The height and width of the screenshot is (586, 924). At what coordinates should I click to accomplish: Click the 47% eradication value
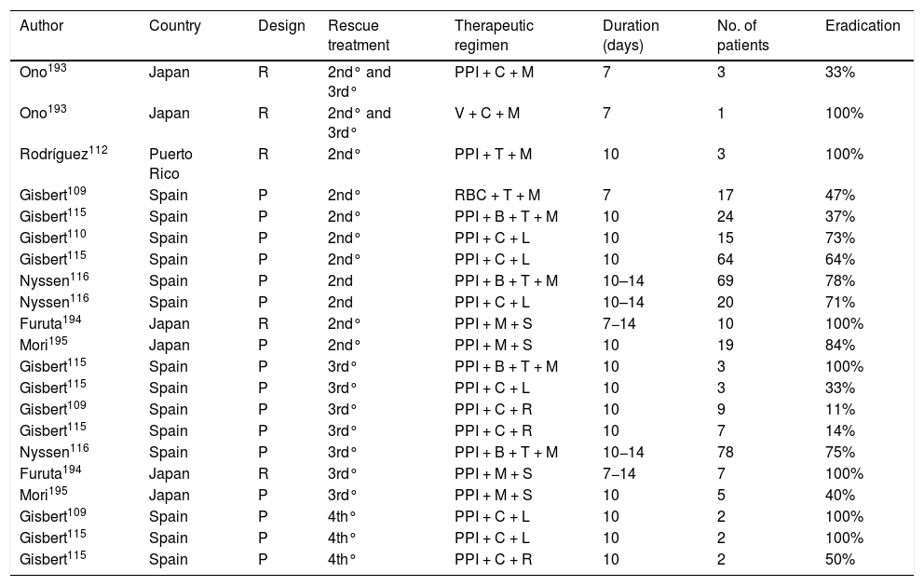tap(840, 196)
